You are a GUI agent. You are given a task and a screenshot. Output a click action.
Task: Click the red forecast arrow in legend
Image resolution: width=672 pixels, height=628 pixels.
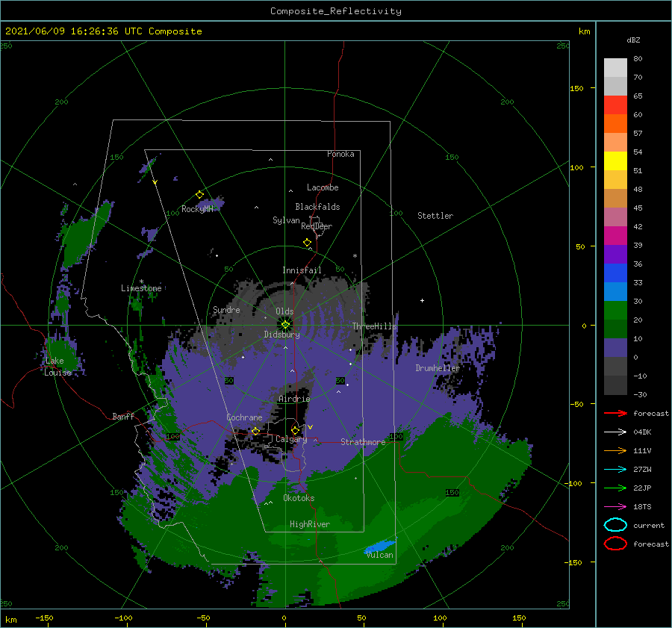tap(615, 413)
